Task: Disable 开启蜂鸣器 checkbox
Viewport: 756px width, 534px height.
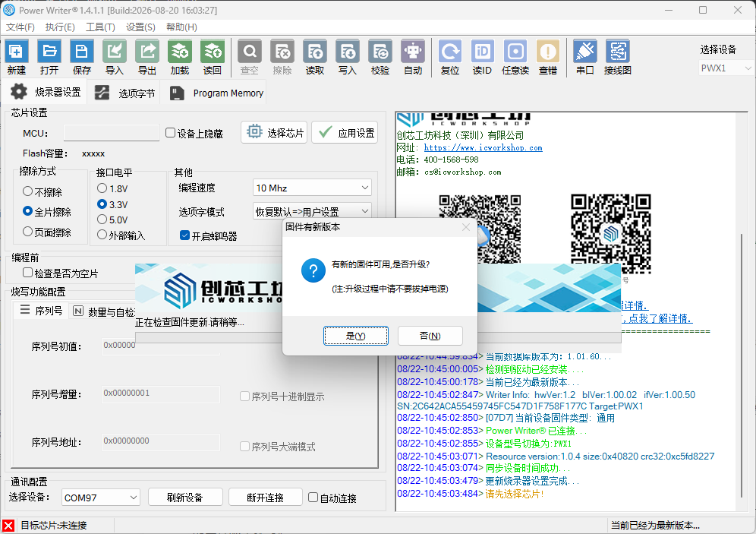Action: click(x=184, y=235)
